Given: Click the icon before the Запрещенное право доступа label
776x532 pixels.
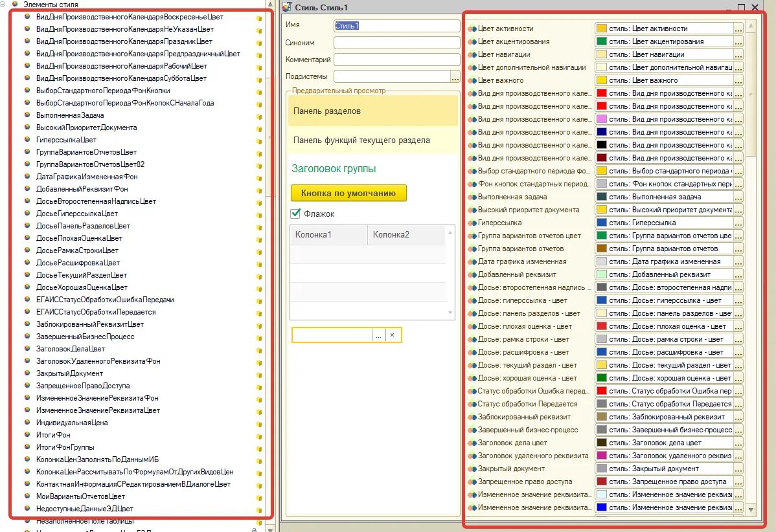Looking at the screenshot, I should point(472,482).
